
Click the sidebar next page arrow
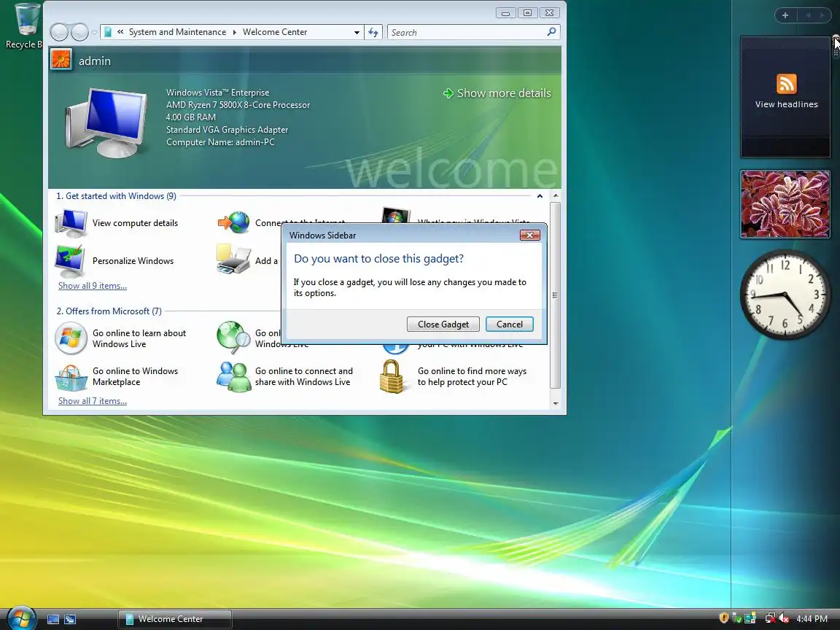[x=822, y=15]
